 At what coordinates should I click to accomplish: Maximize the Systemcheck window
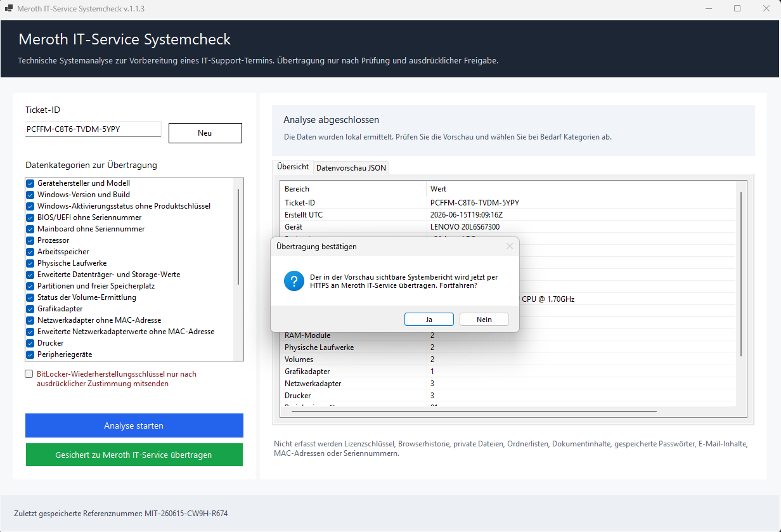pos(737,9)
